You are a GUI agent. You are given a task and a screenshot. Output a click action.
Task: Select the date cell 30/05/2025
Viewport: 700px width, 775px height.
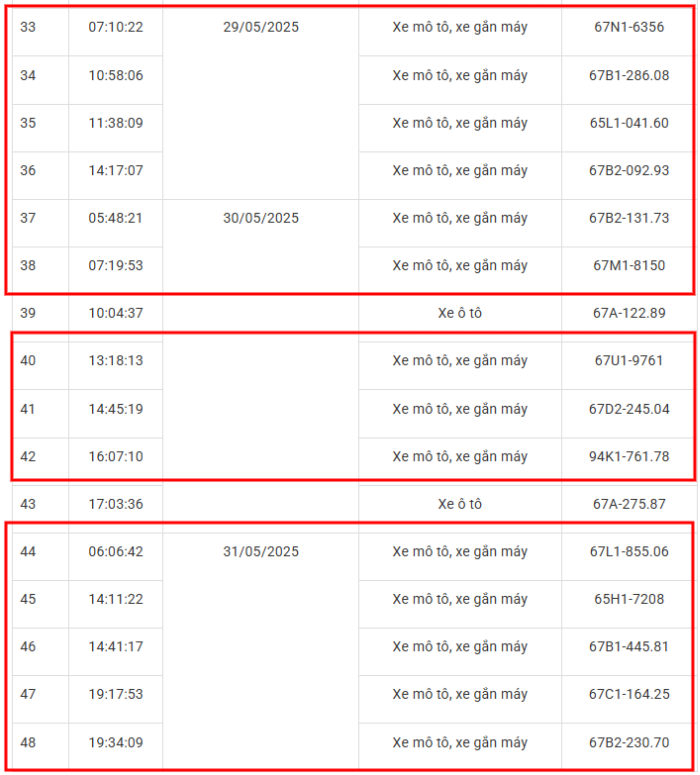tap(261, 218)
